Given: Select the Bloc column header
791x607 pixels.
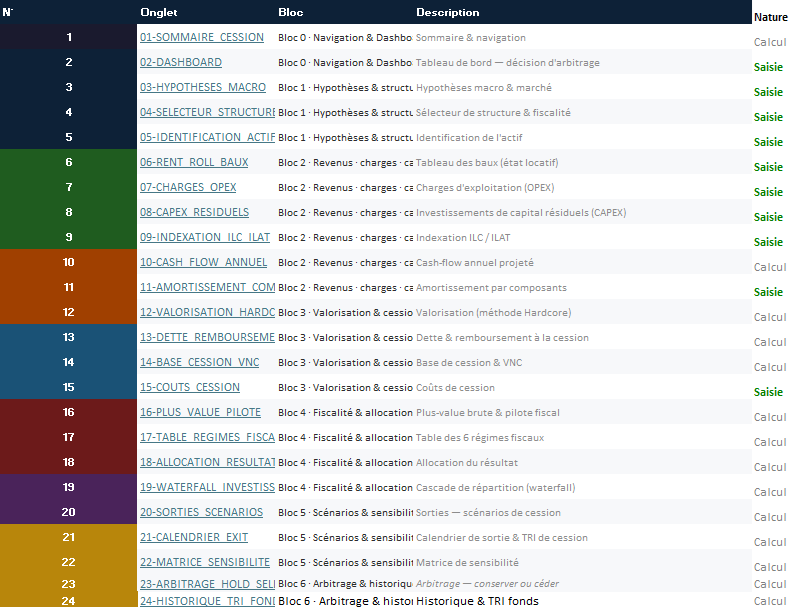Looking at the screenshot, I should tap(291, 12).
